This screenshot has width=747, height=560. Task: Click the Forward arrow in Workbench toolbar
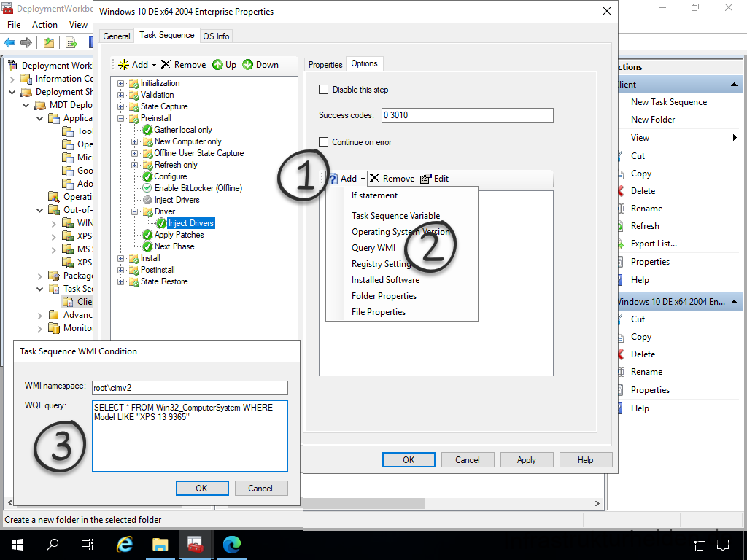tap(26, 43)
